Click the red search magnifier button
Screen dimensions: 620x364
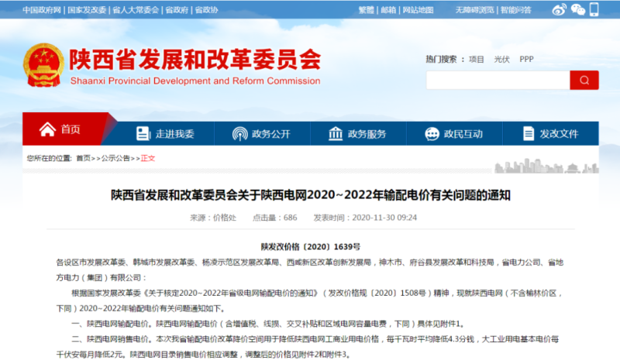point(584,81)
